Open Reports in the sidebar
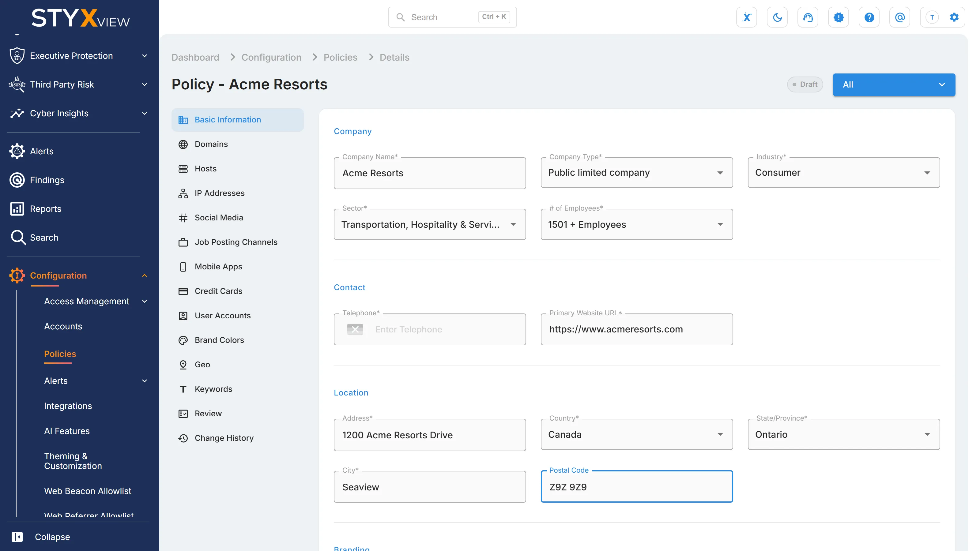 click(x=45, y=209)
